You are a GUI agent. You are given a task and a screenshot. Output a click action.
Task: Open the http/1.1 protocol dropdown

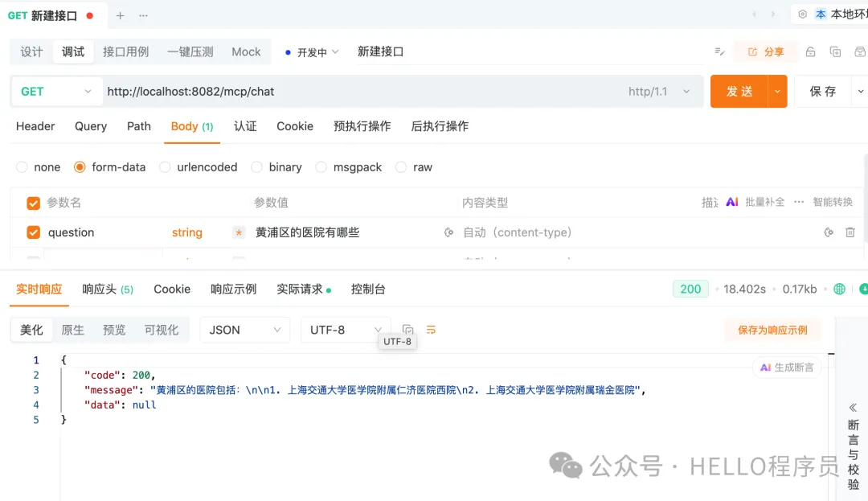point(659,92)
